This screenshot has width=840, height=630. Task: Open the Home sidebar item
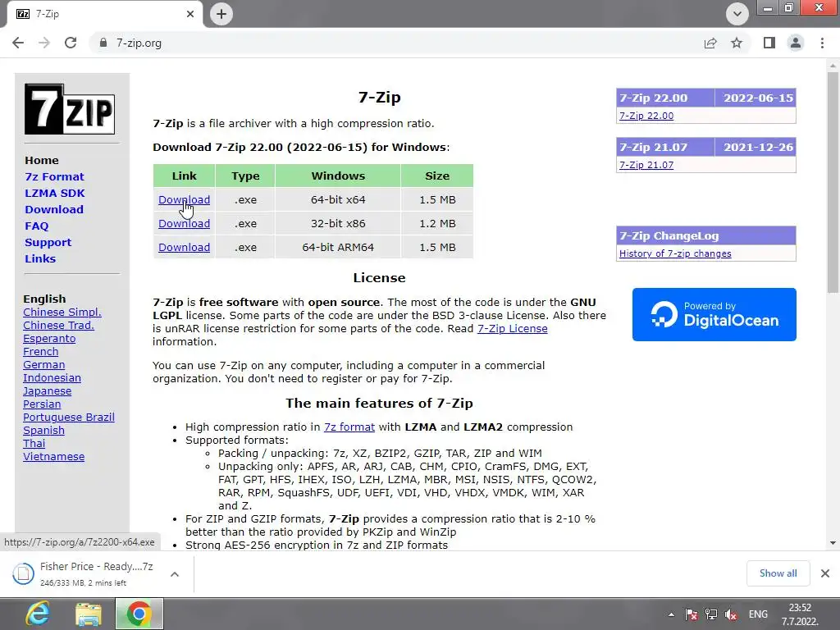(42, 160)
